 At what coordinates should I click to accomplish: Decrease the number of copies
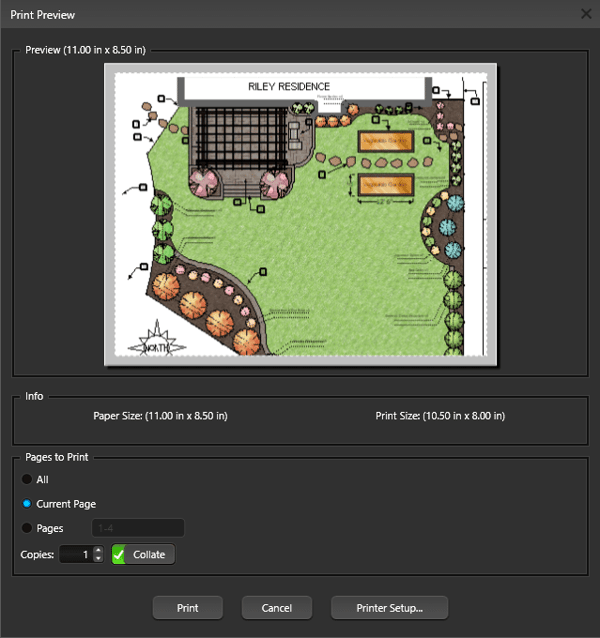(x=98, y=559)
